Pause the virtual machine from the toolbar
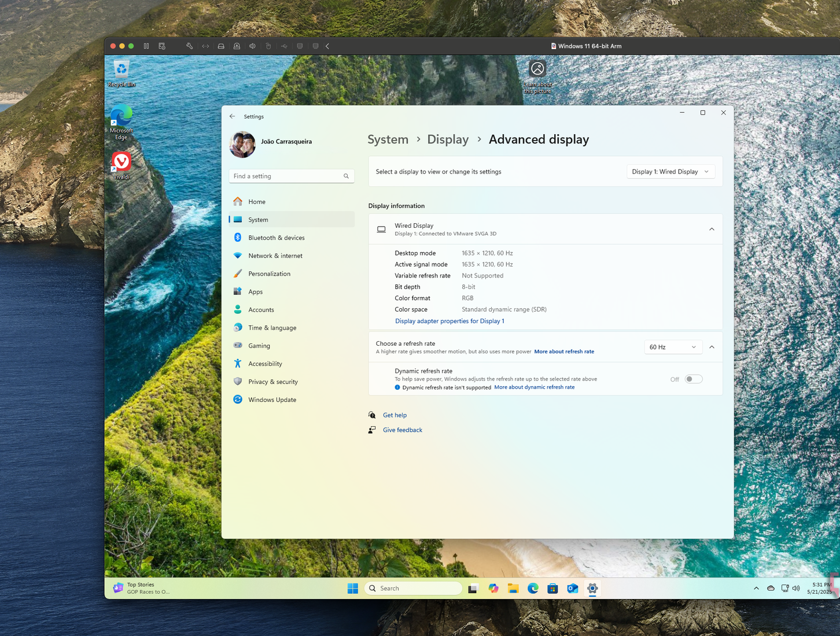Screen dimensions: 840x636 pos(146,46)
